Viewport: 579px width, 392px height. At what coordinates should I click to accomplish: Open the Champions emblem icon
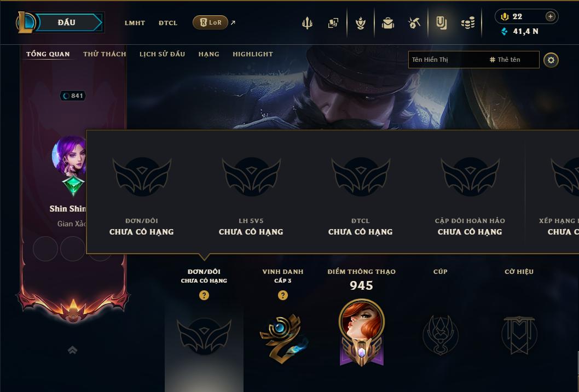pos(361,23)
